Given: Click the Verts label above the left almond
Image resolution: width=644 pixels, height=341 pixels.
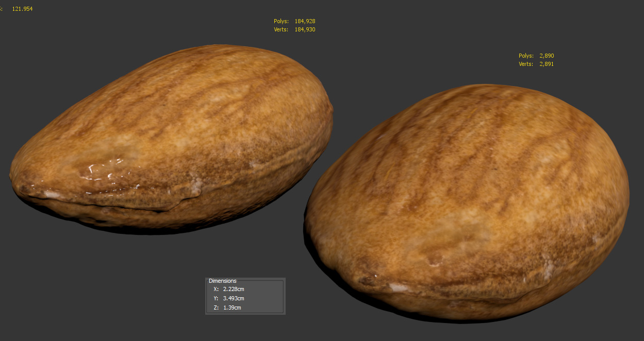Looking at the screenshot, I should (x=282, y=30).
